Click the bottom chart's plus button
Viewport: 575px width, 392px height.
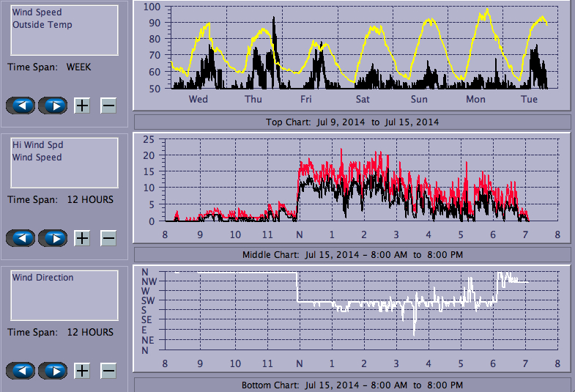point(82,371)
